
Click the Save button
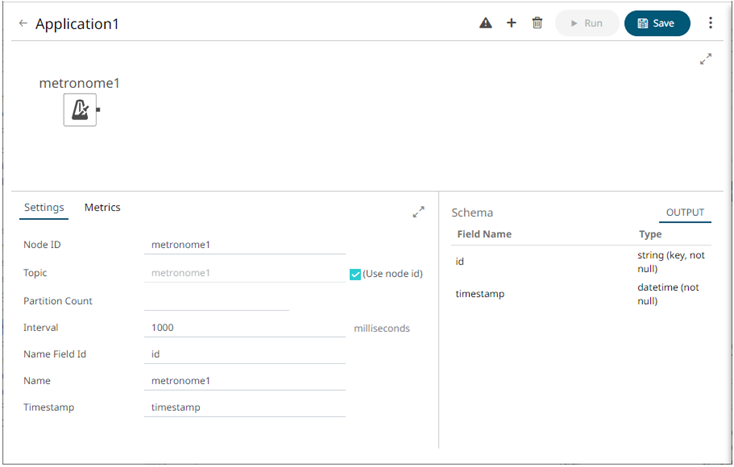[657, 23]
